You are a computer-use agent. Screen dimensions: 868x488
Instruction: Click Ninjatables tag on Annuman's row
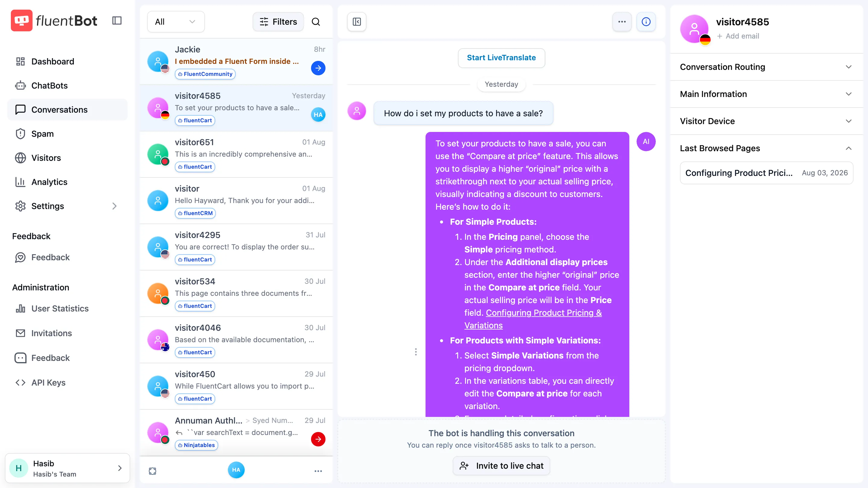pos(196,445)
